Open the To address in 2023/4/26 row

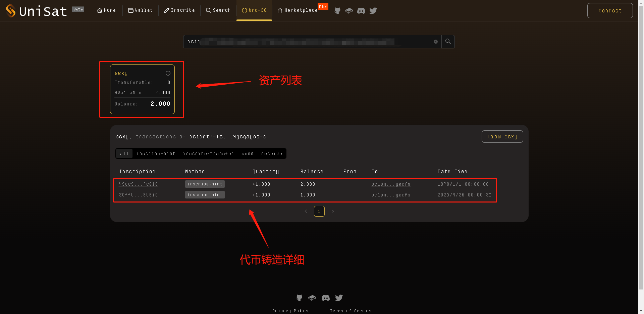coord(391,195)
